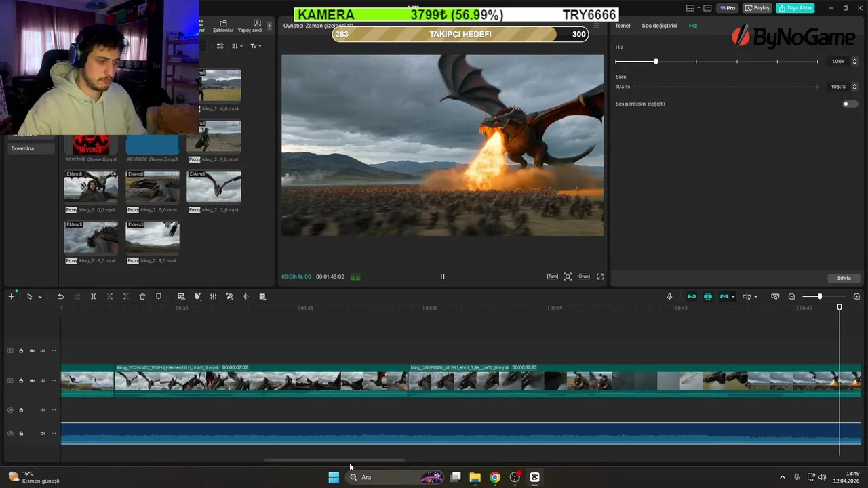Enter fullscreen preview in the player
Viewport: 868px width, 488px height.
click(600, 277)
